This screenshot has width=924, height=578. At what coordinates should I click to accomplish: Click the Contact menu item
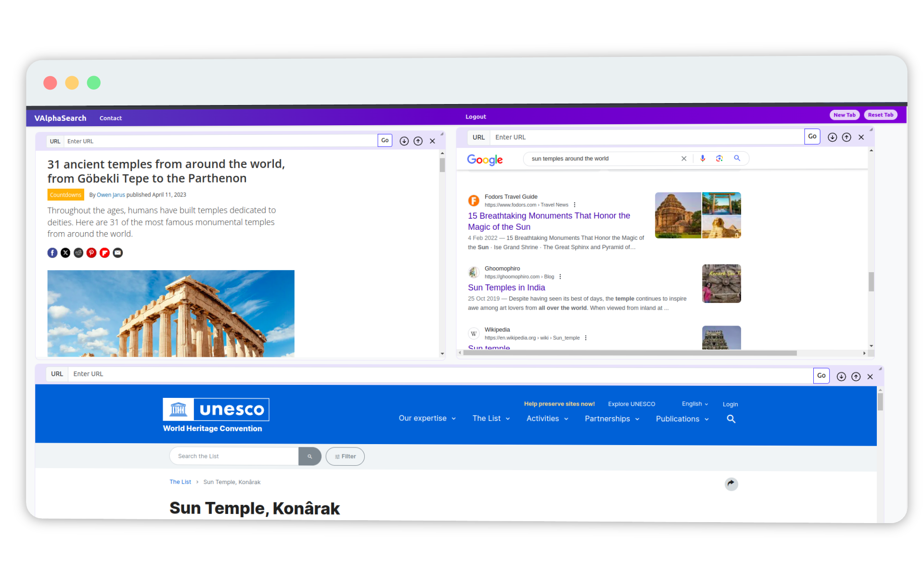pyautogui.click(x=110, y=118)
